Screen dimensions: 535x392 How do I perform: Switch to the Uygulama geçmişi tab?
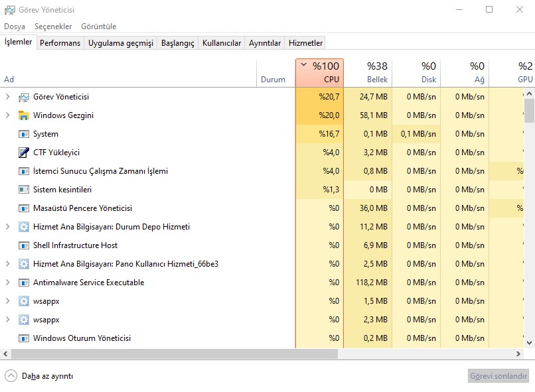tap(120, 43)
